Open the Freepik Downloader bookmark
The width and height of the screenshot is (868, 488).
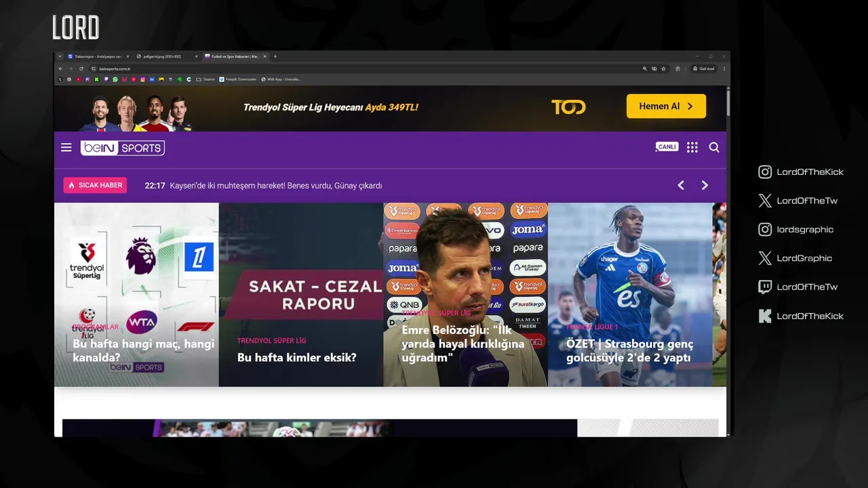point(238,79)
